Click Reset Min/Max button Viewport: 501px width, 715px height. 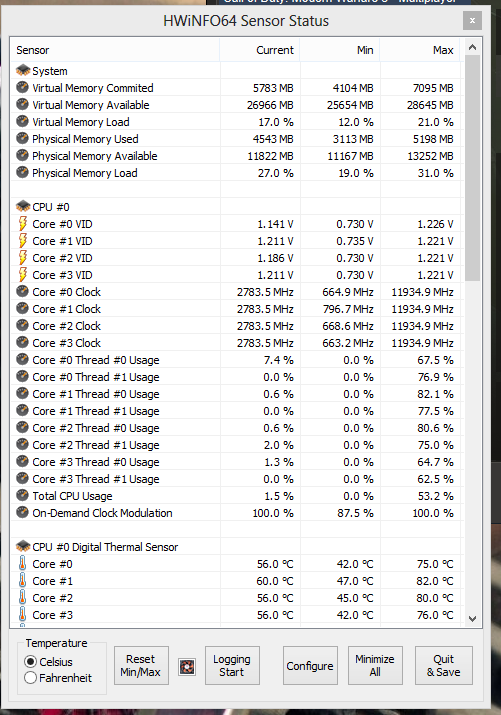tap(141, 665)
